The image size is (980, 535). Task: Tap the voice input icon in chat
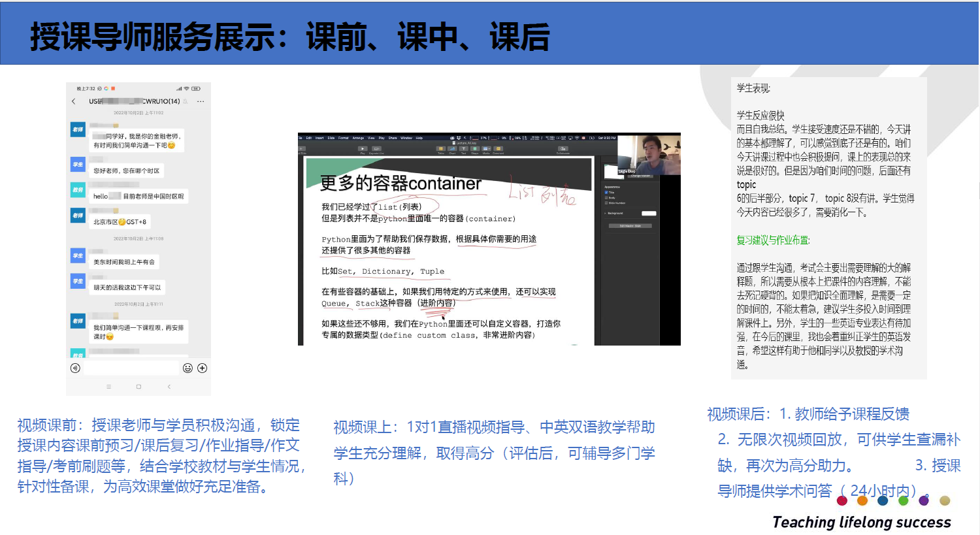(x=76, y=368)
